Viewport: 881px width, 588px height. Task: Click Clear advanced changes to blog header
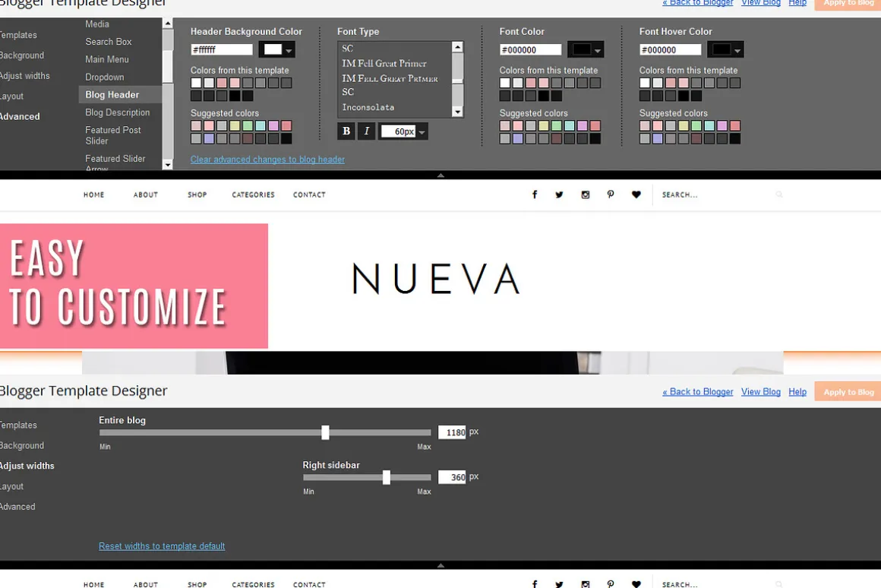pos(267,159)
